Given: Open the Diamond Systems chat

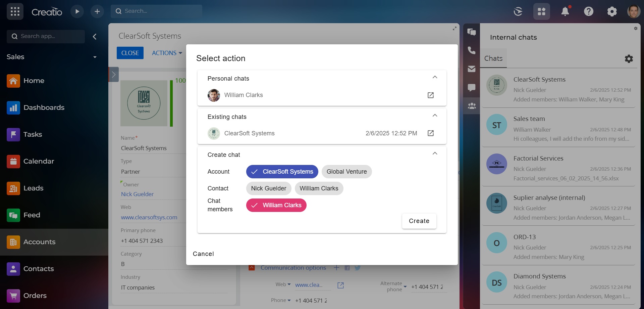Looking at the screenshot, I should pos(558,286).
